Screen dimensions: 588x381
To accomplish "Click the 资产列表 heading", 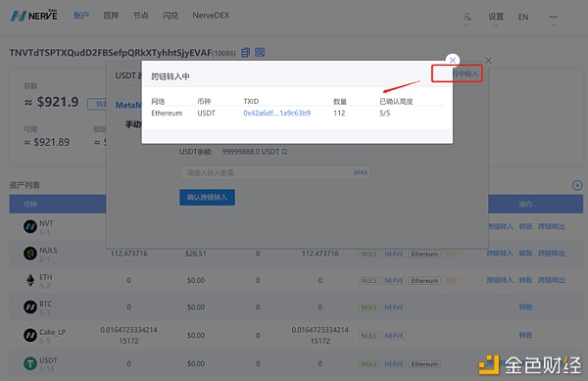I will [x=24, y=185].
